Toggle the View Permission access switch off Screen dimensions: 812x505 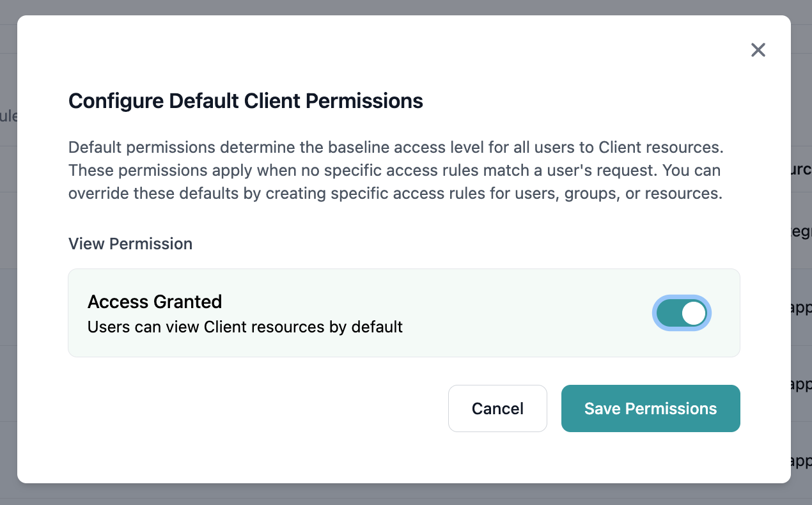(682, 313)
